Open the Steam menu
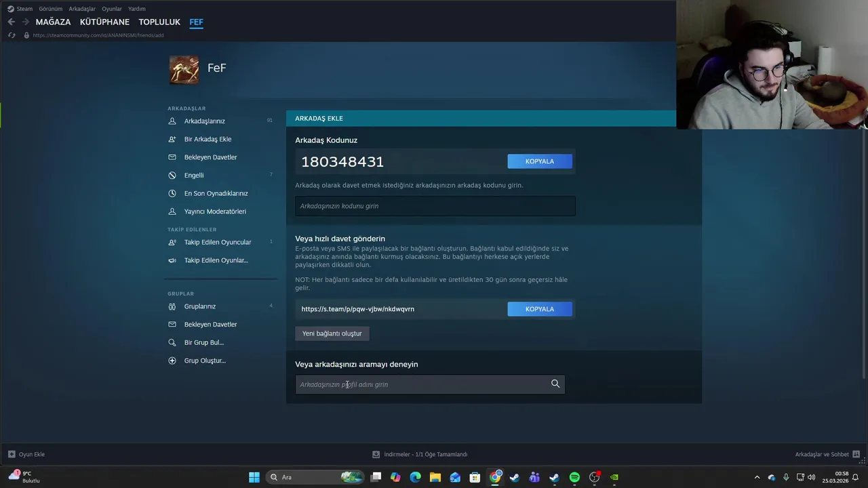Viewport: 868px width, 488px height. [x=24, y=9]
